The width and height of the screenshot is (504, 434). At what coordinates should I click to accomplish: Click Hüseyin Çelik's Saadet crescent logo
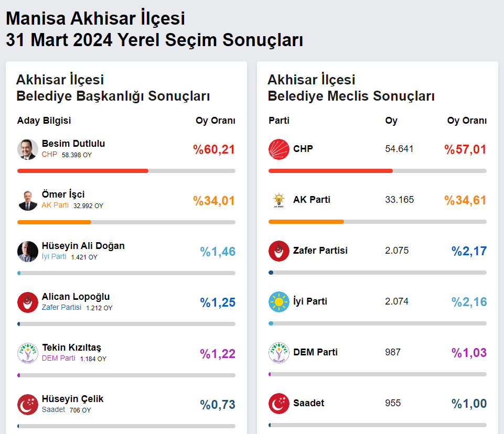click(x=28, y=404)
